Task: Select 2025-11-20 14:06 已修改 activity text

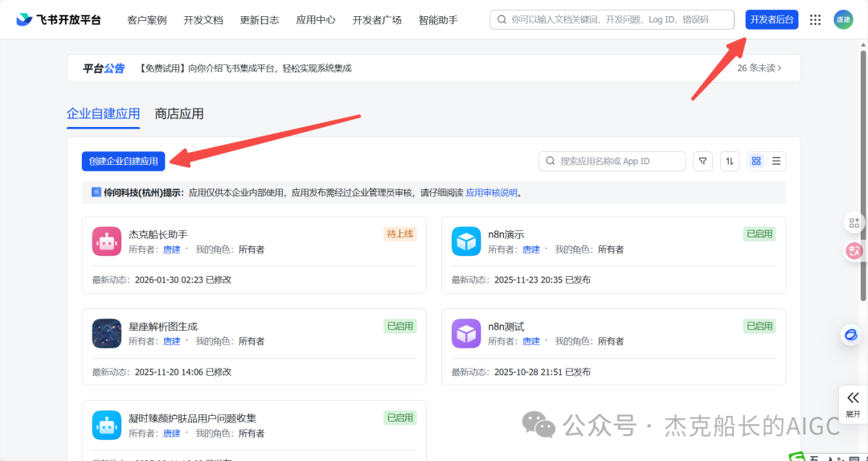Action: click(183, 372)
